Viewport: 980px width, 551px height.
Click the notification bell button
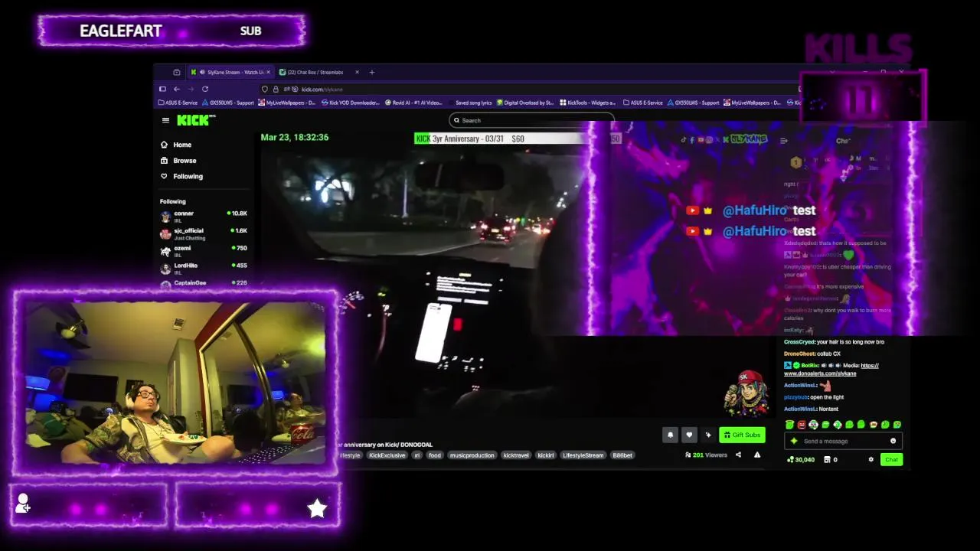670,435
